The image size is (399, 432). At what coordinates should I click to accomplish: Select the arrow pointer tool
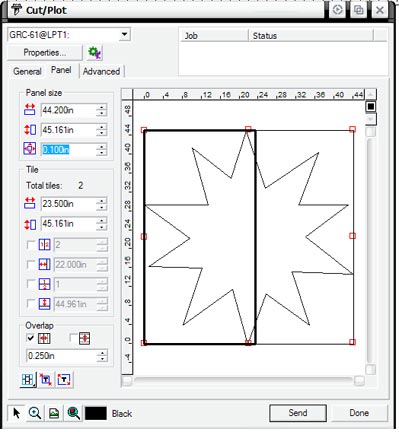coord(16,413)
